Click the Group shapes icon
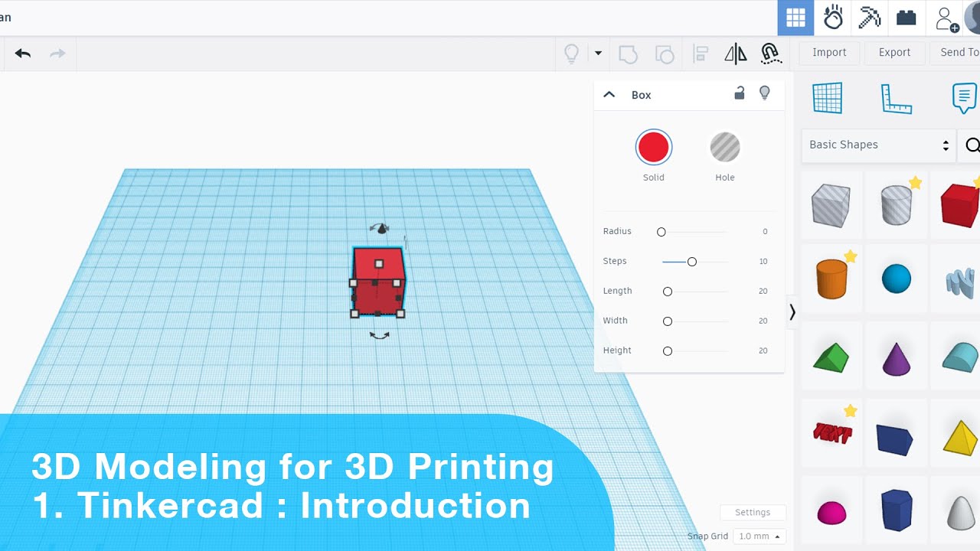The image size is (980, 551). (x=628, y=54)
